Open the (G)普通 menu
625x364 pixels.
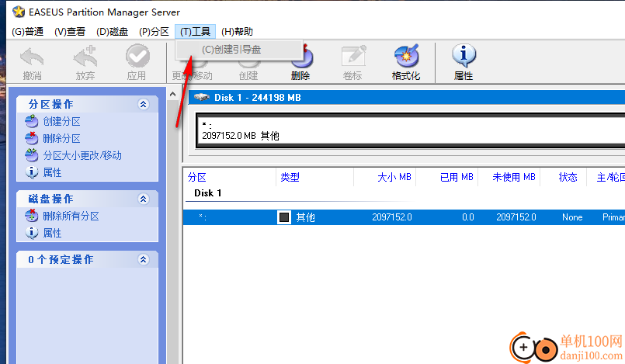27,32
